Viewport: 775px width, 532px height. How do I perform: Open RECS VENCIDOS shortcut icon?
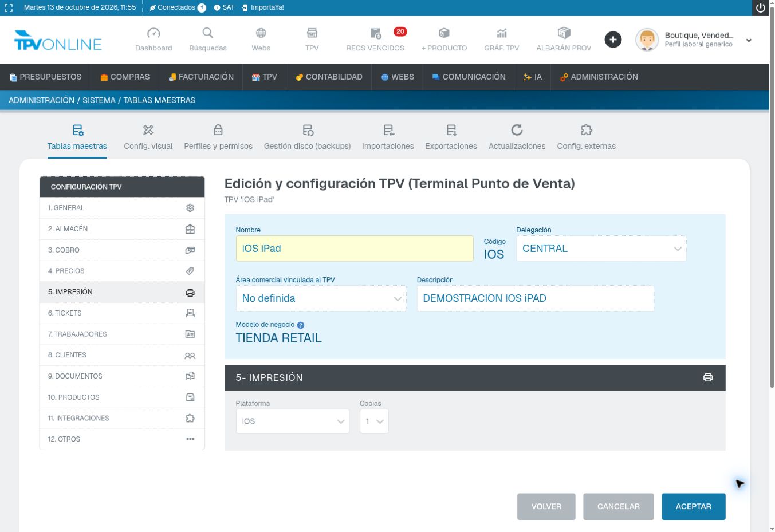[x=376, y=33]
